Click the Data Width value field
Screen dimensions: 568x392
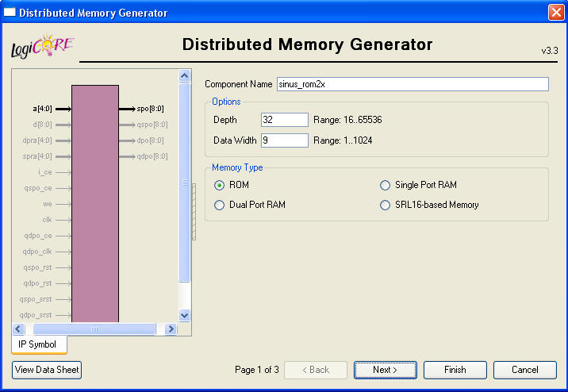click(x=284, y=140)
